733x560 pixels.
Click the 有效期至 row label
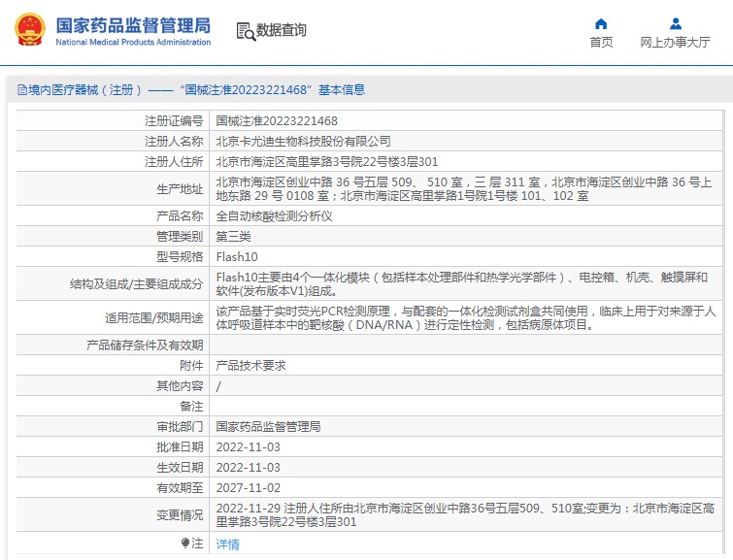[180, 488]
